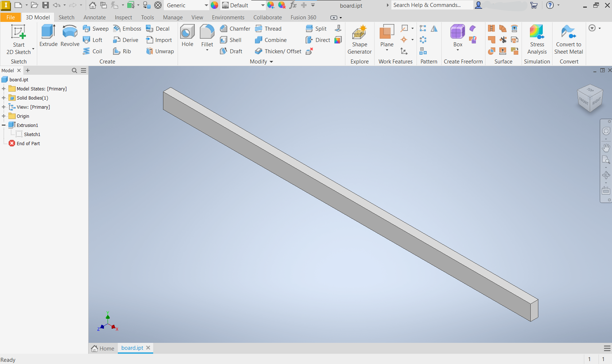Image resolution: width=612 pixels, height=364 pixels.
Task: Open Thicken/Offset tool
Action: point(278,51)
